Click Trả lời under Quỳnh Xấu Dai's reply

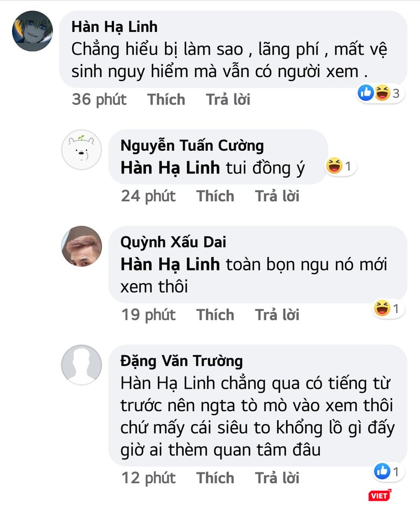(276, 315)
